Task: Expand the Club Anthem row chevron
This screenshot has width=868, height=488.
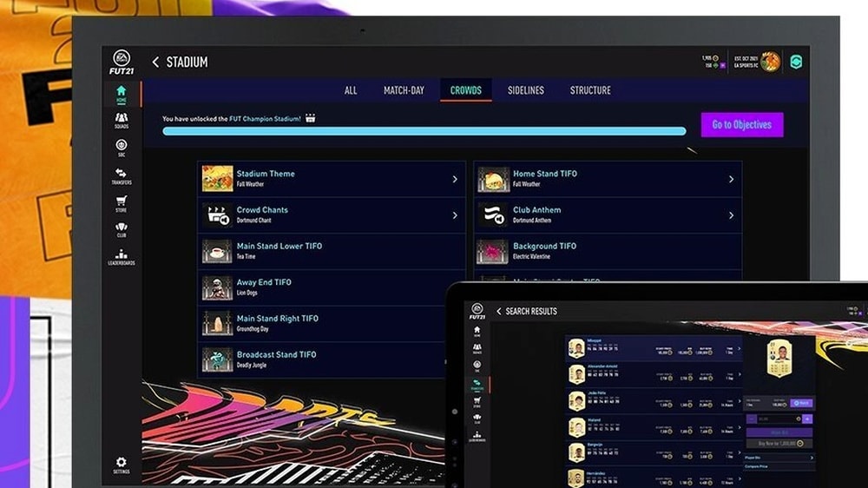Action: point(731,215)
